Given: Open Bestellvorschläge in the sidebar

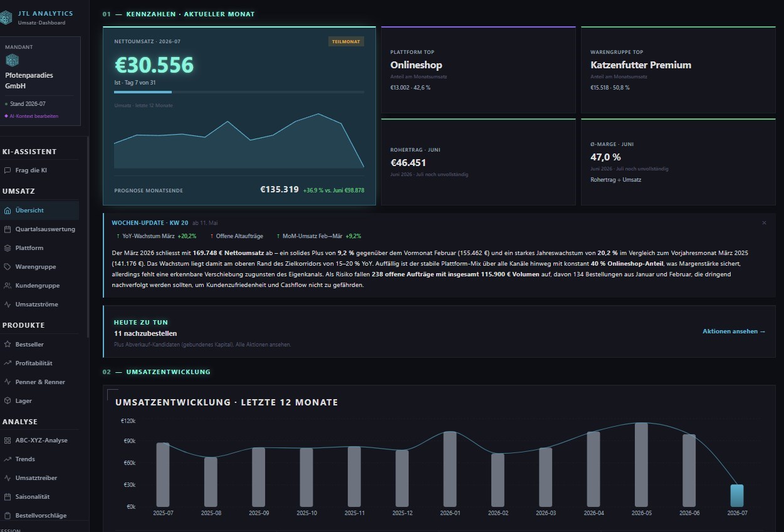Looking at the screenshot, I should tap(39, 516).
